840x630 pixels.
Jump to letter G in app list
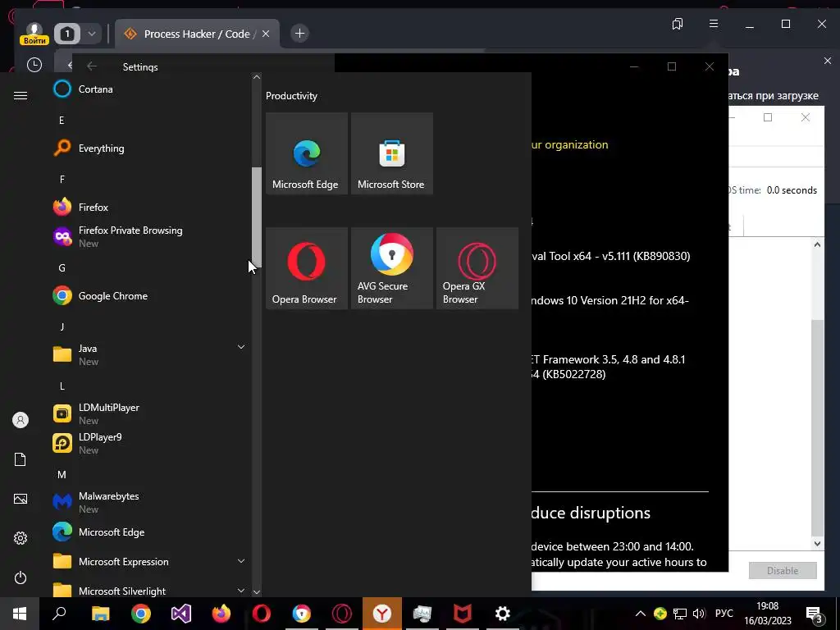point(62,268)
